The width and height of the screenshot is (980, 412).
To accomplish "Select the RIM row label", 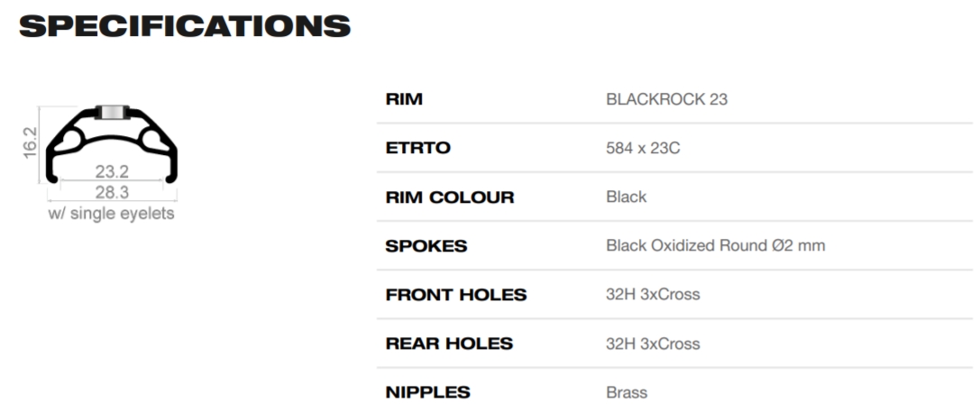I will click(x=404, y=99).
